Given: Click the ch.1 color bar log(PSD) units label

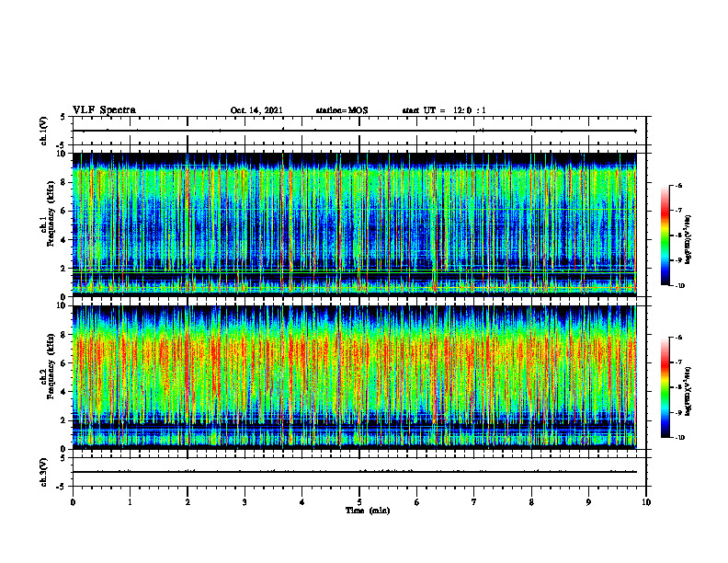Looking at the screenshot, I should click(688, 239).
